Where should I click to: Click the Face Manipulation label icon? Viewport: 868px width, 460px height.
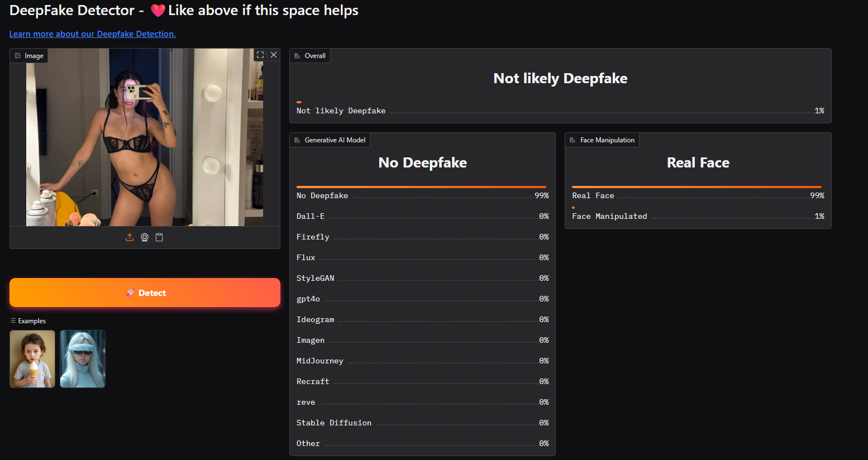pyautogui.click(x=573, y=140)
